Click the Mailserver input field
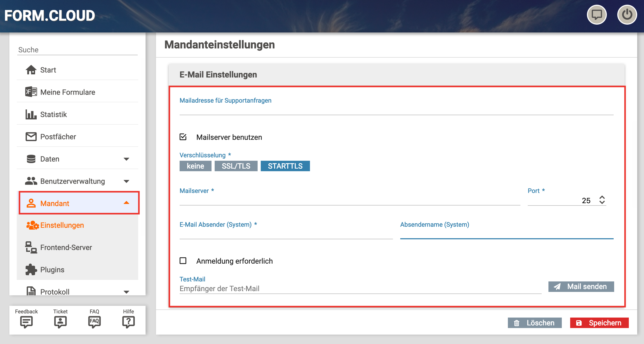 (x=349, y=200)
